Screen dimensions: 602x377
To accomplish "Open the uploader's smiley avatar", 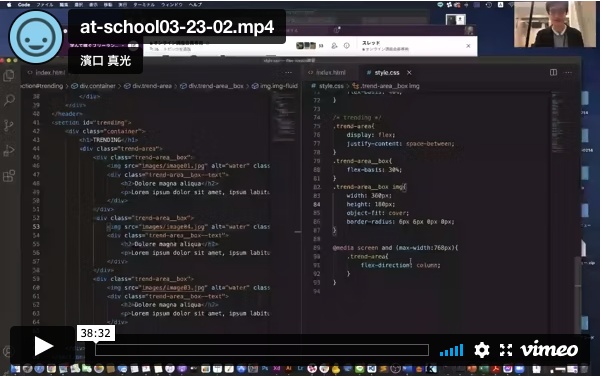I will coord(36,37).
